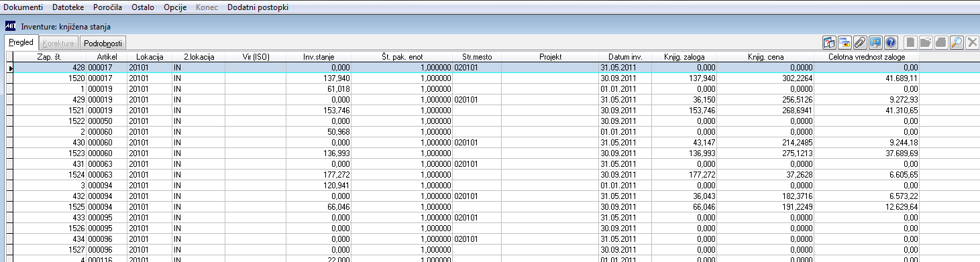Switch to the Podrobnosti tab
Screen dimensions: 980x262
103,43
